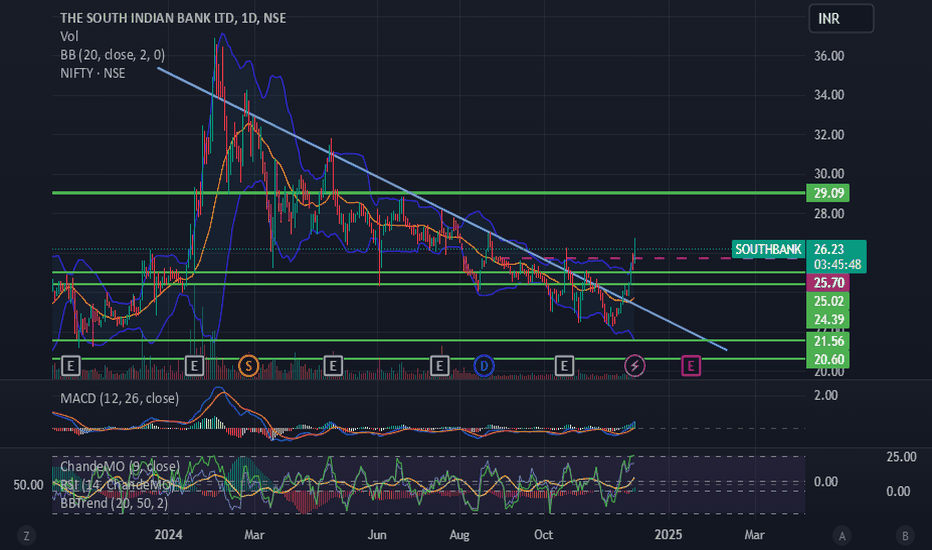
Task: Click the 03:45:48 countdown timer
Action: coord(837,264)
